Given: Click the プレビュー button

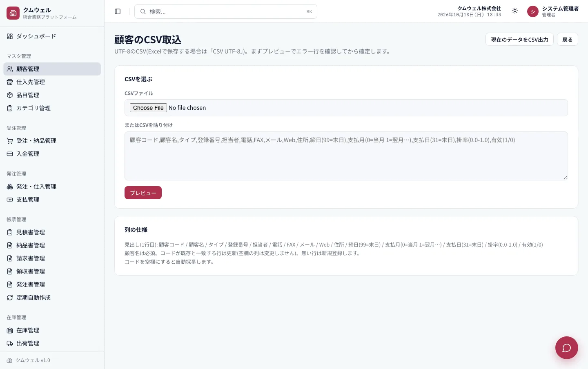Looking at the screenshot, I should pos(143,193).
